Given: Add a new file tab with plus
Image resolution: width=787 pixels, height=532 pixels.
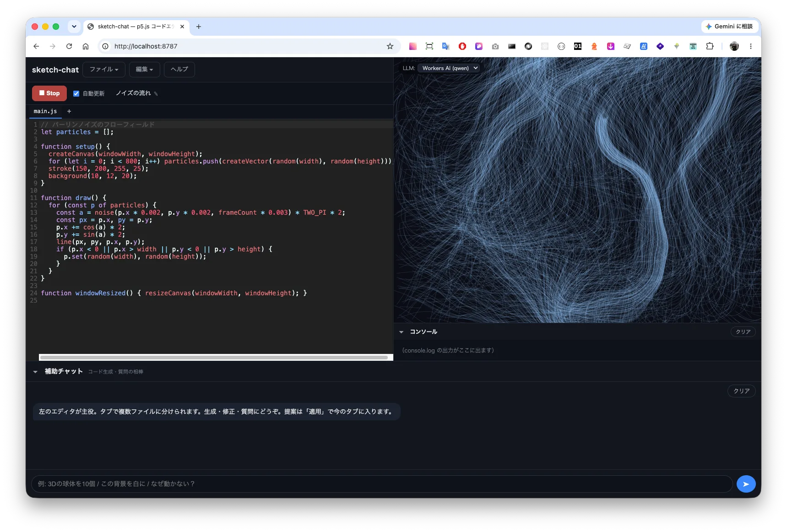Looking at the screenshot, I should point(69,111).
